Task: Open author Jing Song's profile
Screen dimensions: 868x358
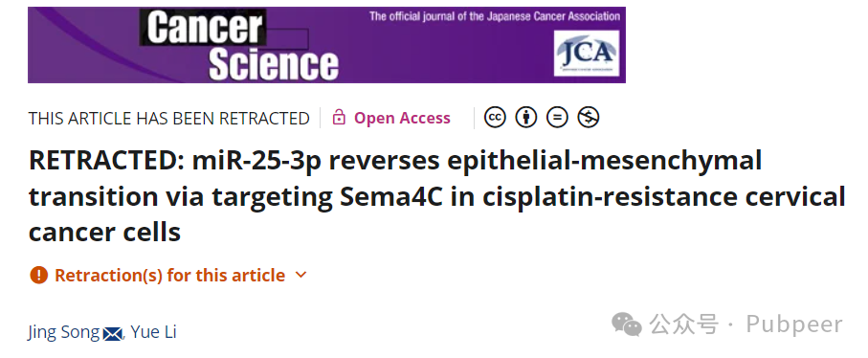Action: tap(64, 332)
